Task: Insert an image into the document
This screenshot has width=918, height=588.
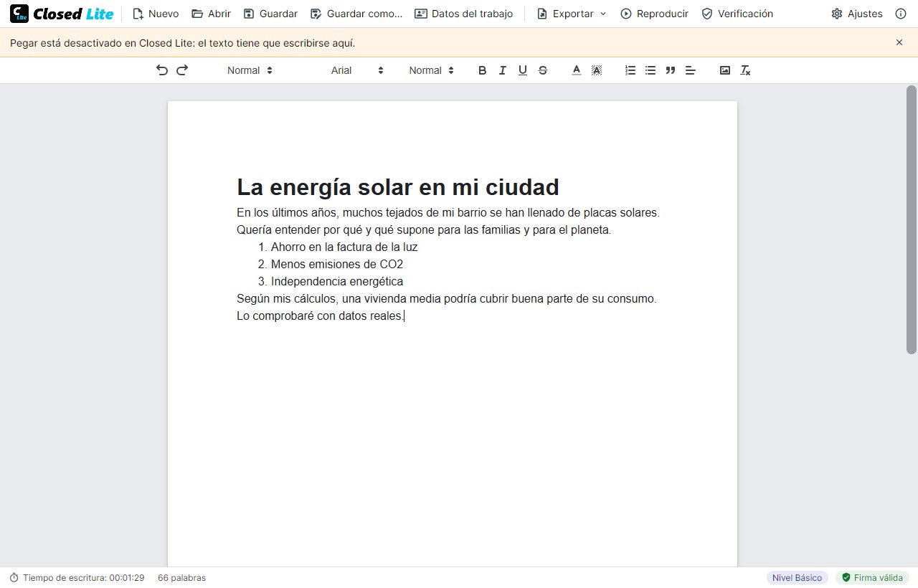Action: coord(725,70)
